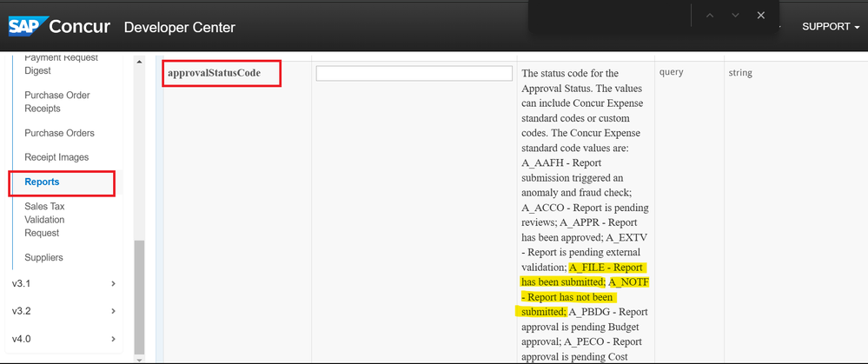Click the sidebar scrollbar thumb
Viewport: 868px width, 364px height.
[139, 297]
